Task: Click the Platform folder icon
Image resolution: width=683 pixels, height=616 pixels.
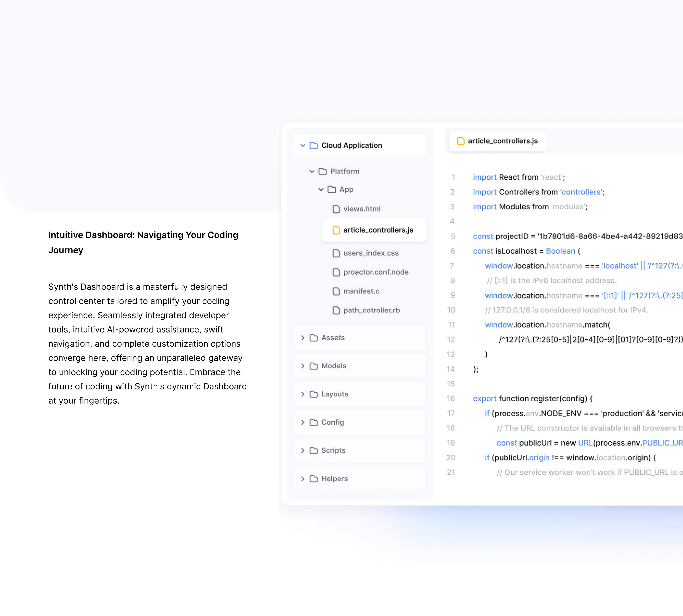Action: coord(322,172)
